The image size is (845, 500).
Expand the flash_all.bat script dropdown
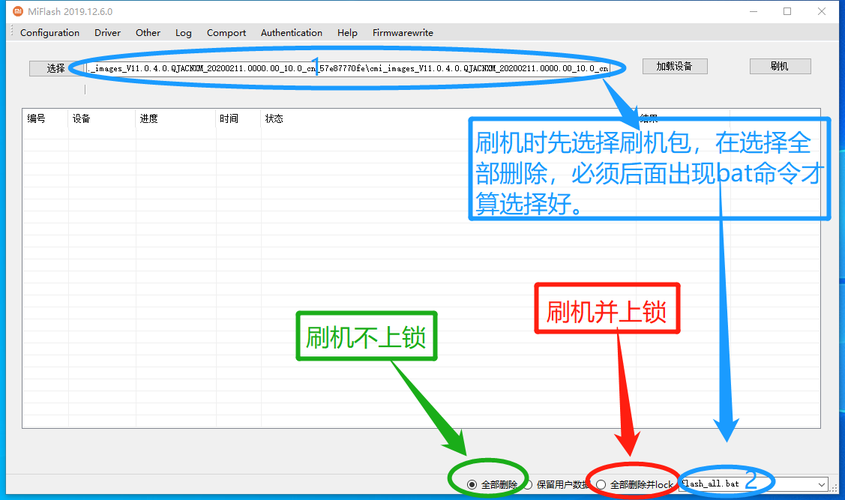click(821, 484)
